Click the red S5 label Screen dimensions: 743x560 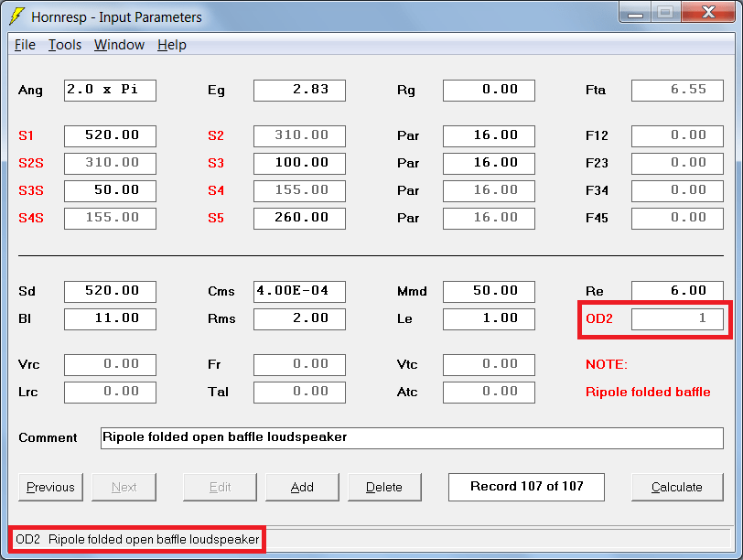click(x=216, y=218)
